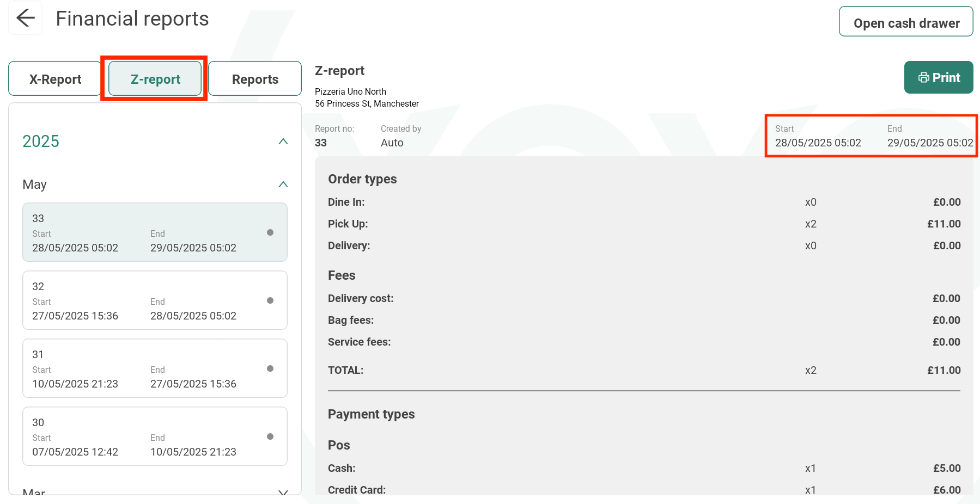This screenshot has width=980, height=504.
Task: Open Z-report number 30 card
Action: (x=155, y=437)
